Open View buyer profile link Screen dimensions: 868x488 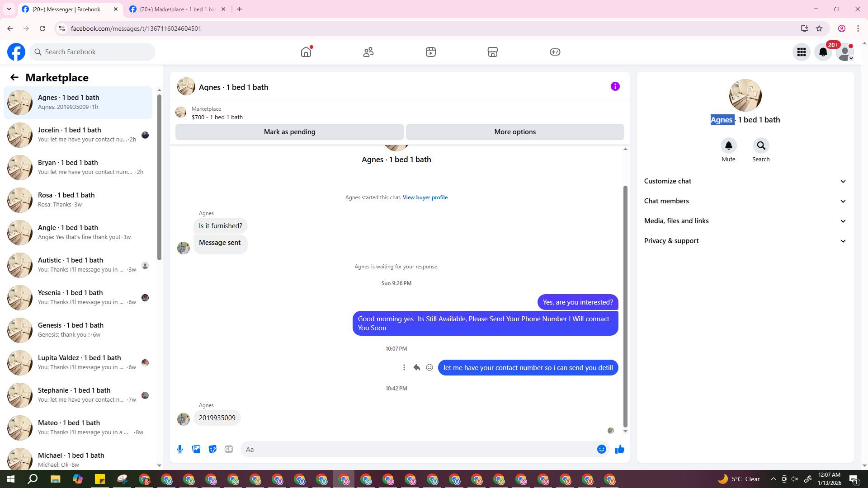coord(425,197)
